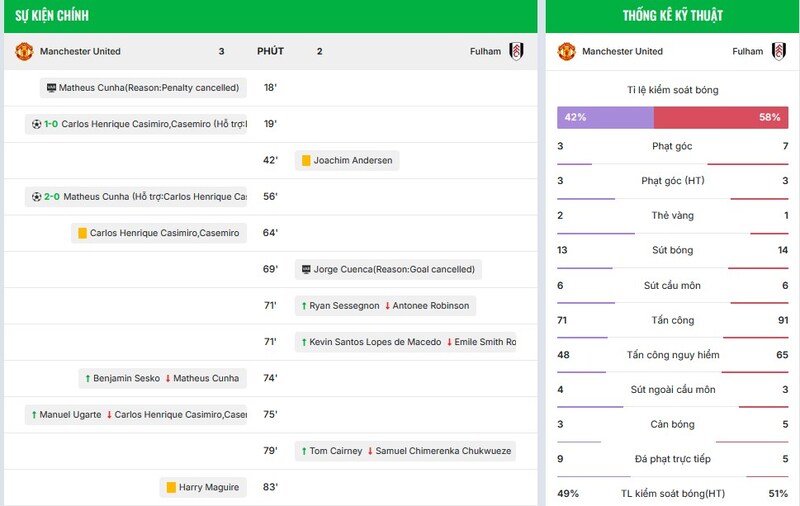
Task: Click VAR icon beside Matheus Cunha penalty cancelled
Action: click(51, 88)
